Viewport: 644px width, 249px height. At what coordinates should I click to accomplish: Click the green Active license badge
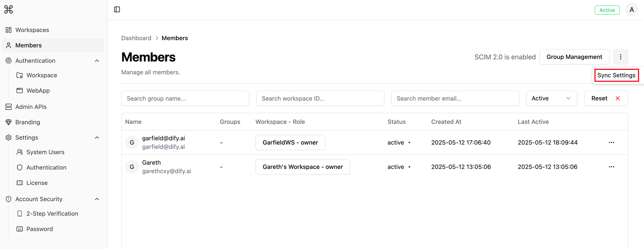pyautogui.click(x=607, y=10)
